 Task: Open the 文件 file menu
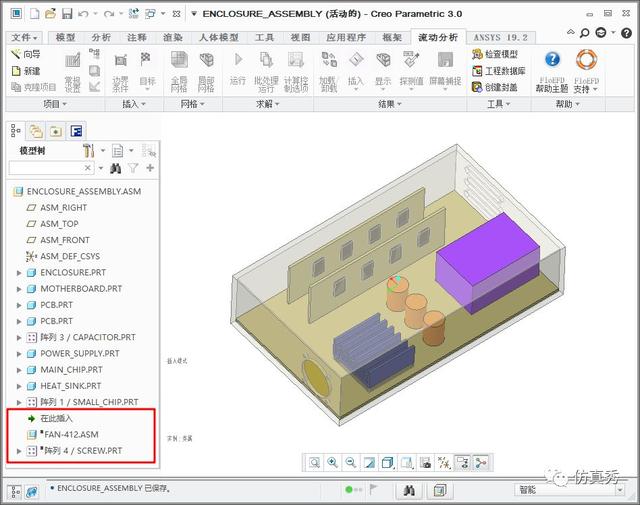(24, 38)
